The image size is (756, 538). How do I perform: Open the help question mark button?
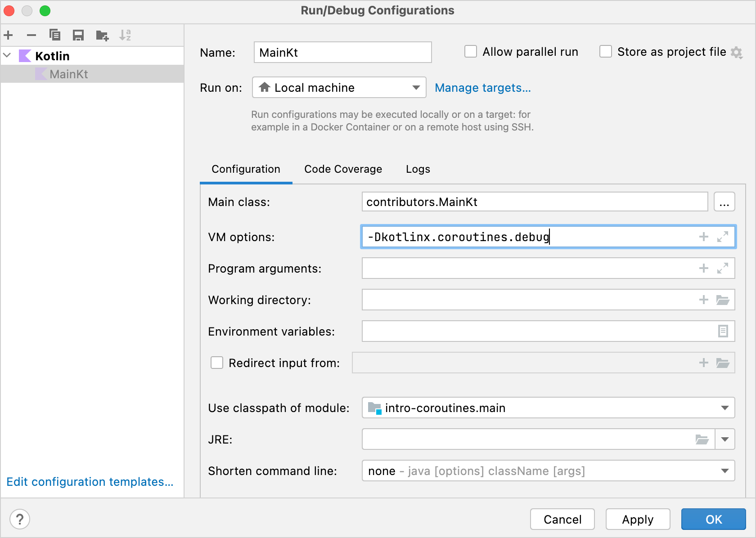click(20, 519)
